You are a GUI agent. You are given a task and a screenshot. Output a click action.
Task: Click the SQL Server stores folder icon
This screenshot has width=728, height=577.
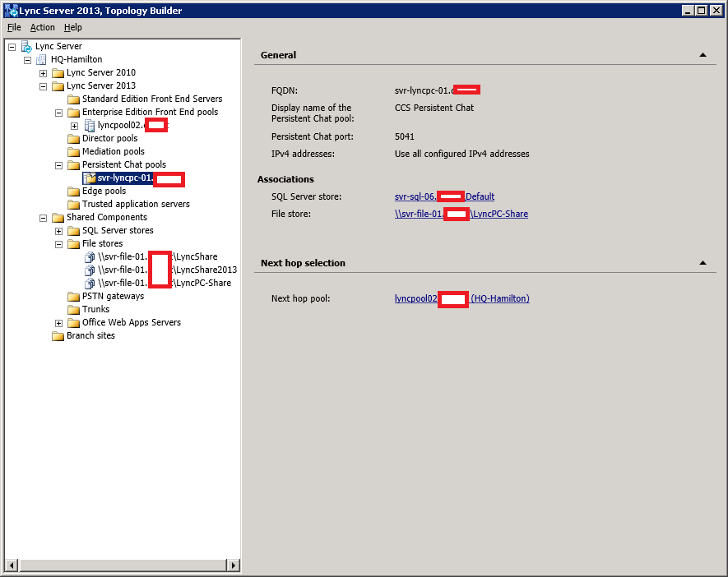(x=73, y=230)
